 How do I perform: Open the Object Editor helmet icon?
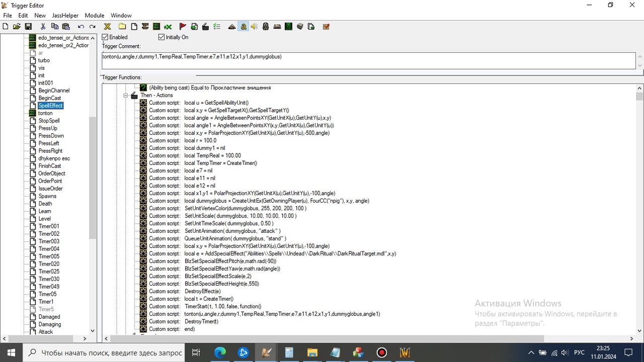click(266, 27)
